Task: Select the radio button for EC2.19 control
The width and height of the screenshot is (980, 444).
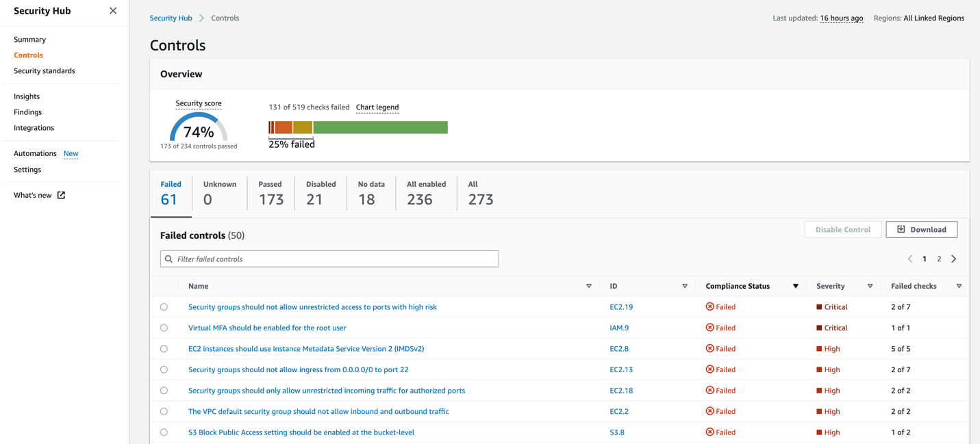Action: (164, 306)
